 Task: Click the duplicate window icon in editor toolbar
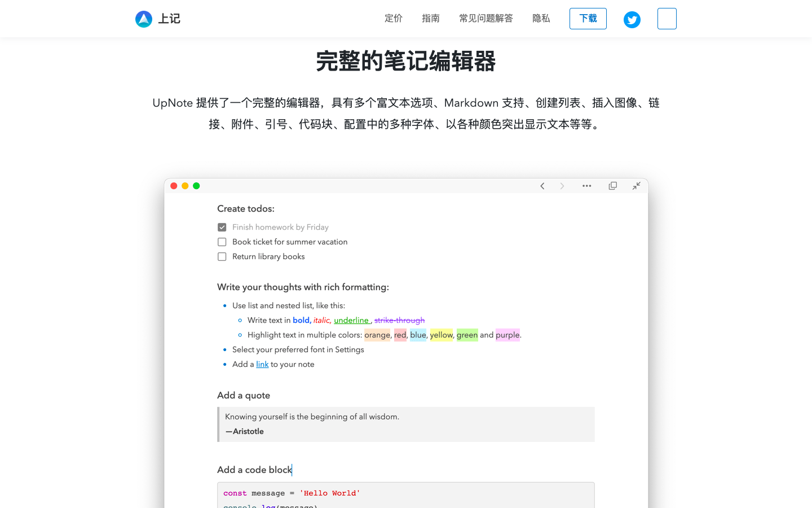tap(613, 186)
